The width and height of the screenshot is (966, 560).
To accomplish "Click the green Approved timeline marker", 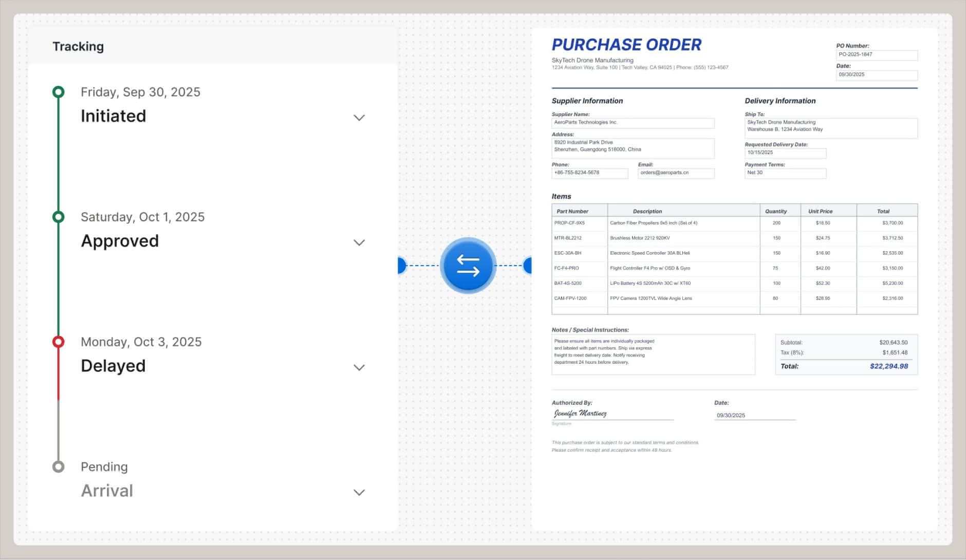I will [59, 217].
